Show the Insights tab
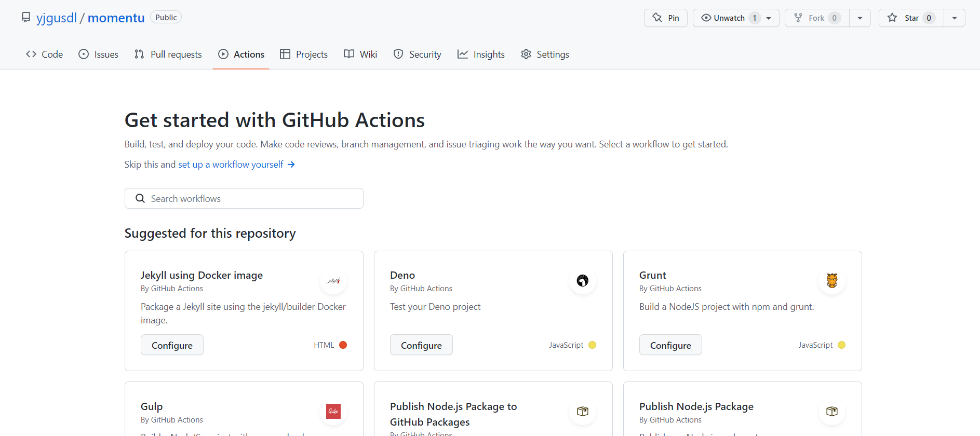The width and height of the screenshot is (980, 436). click(x=481, y=54)
